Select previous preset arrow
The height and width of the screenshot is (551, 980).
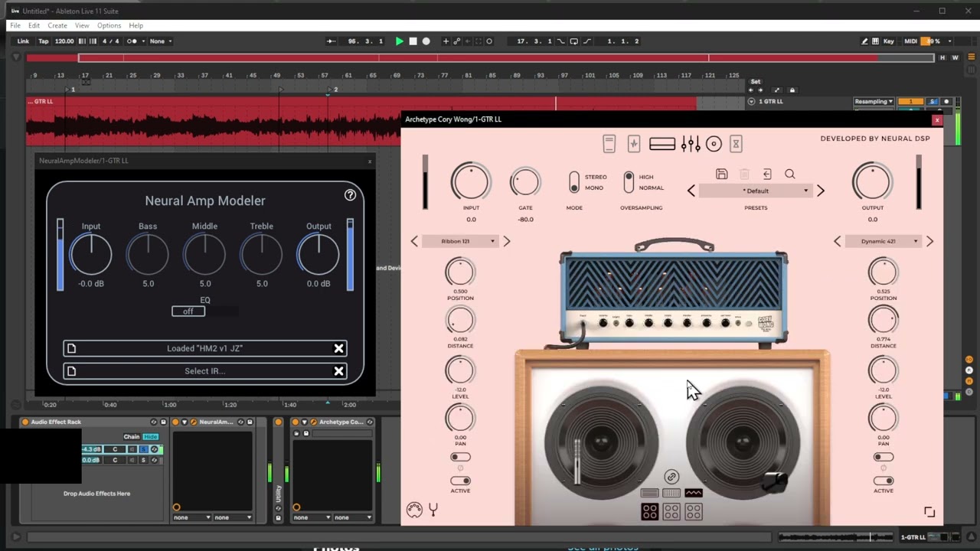click(691, 191)
